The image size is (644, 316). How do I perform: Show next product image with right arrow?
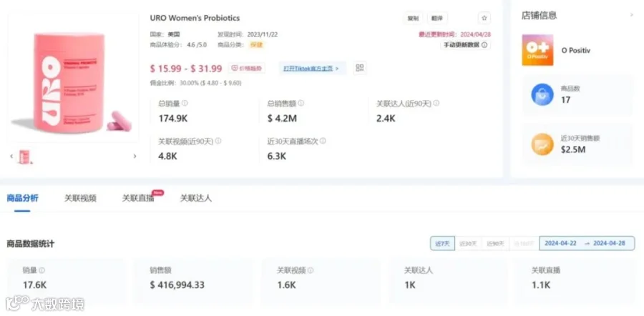135,156
